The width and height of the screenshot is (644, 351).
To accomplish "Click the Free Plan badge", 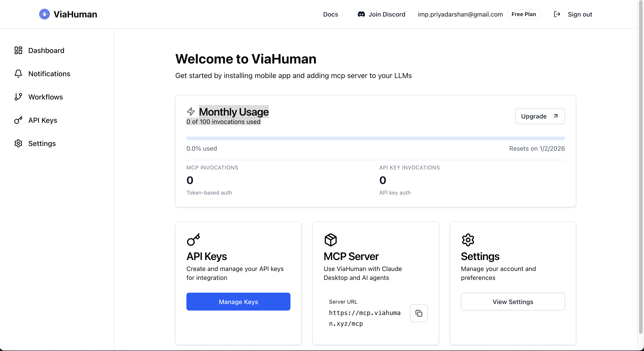I will 523,14.
